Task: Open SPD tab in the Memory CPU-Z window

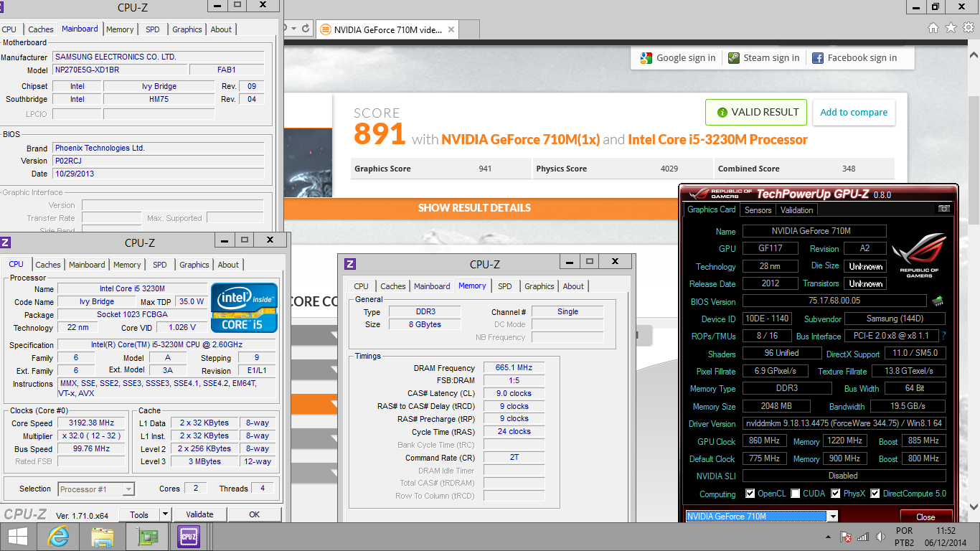Action: click(x=505, y=286)
